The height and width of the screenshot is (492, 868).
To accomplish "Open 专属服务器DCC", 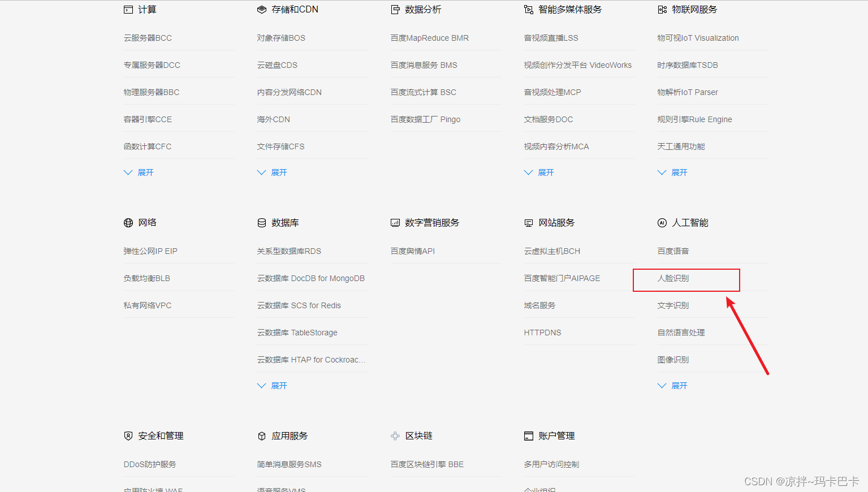I will 152,65.
